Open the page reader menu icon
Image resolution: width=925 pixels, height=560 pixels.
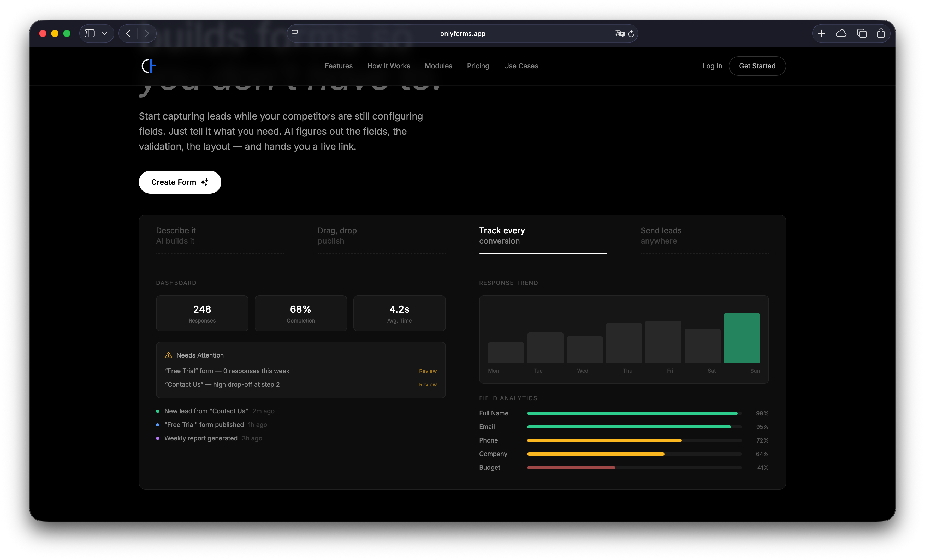[295, 33]
